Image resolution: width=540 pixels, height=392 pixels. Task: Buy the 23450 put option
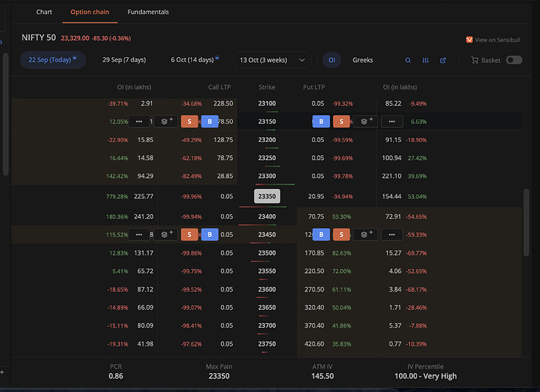[x=321, y=234]
